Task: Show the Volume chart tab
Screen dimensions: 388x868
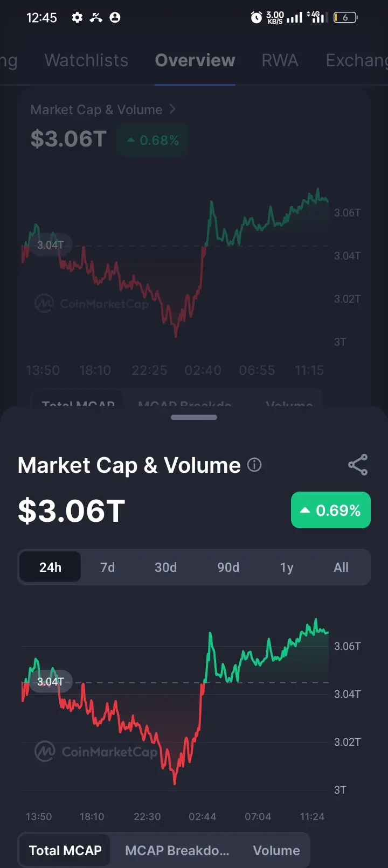Action: [276, 850]
